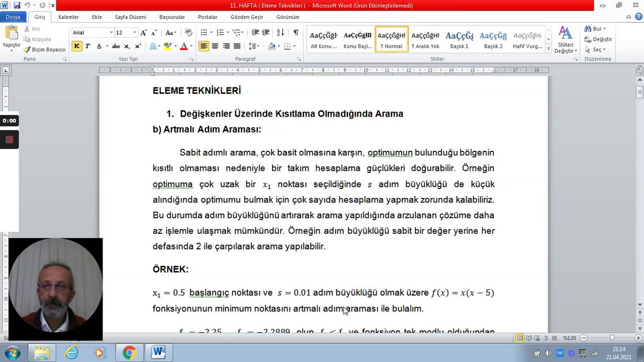The width and height of the screenshot is (644, 362).
Task: Toggle print layout view button
Action: pyautogui.click(x=520, y=338)
